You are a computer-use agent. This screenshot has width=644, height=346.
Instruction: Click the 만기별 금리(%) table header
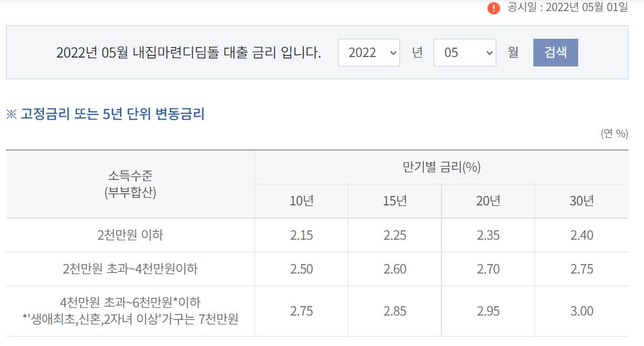441,168
